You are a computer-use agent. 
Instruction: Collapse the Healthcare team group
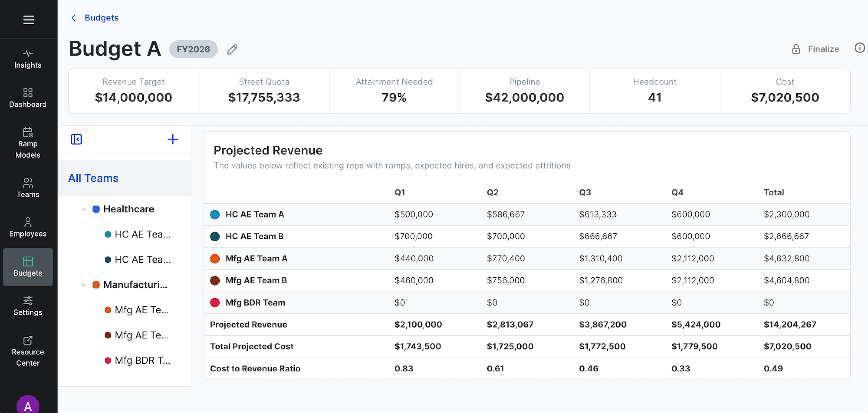point(84,209)
